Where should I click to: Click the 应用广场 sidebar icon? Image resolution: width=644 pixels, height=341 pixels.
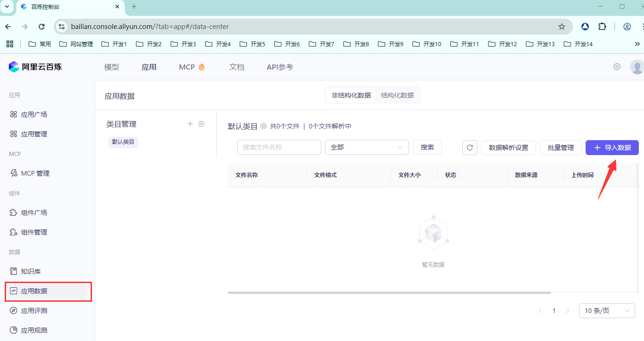coord(14,114)
